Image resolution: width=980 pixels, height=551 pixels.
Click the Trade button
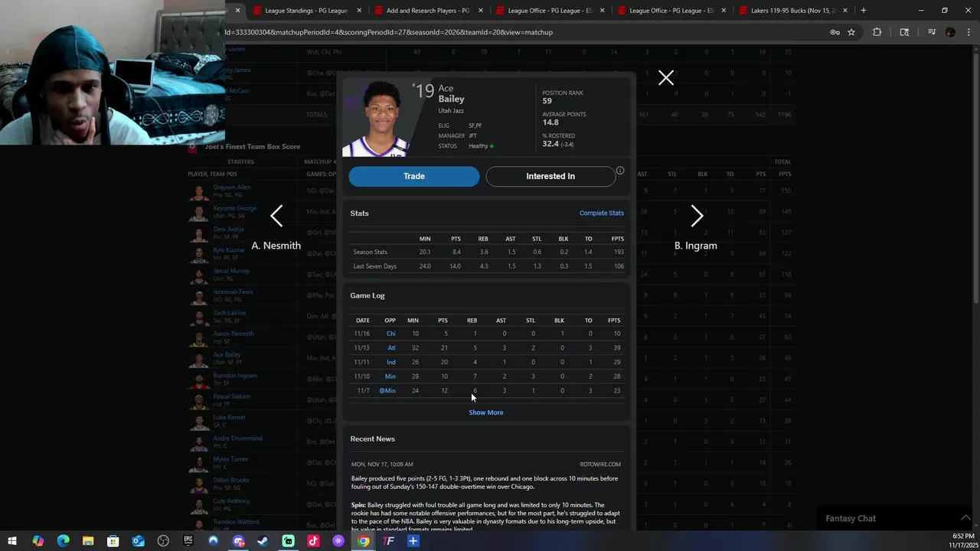[x=414, y=176]
